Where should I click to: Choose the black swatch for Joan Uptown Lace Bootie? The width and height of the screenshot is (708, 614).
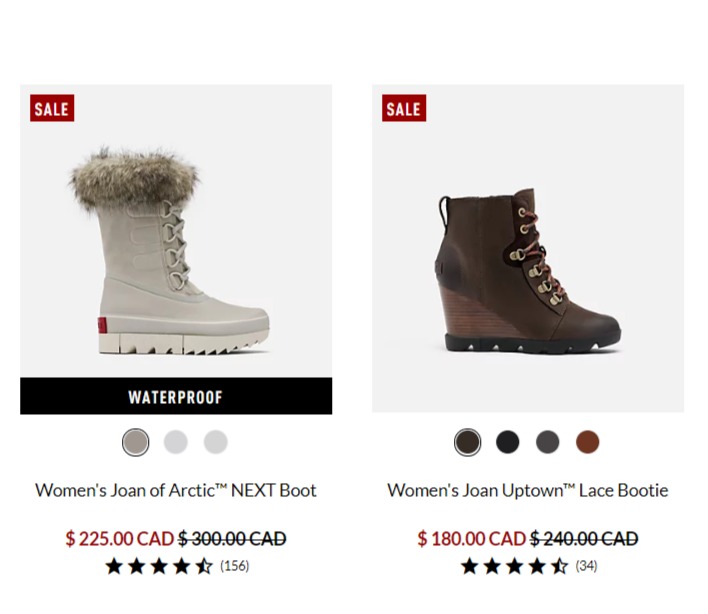(x=508, y=442)
